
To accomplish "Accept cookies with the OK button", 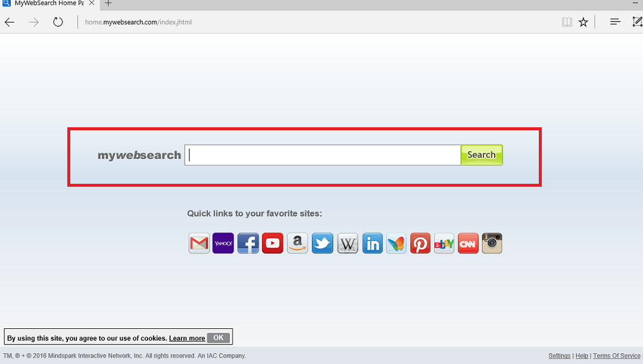I will [x=218, y=338].
